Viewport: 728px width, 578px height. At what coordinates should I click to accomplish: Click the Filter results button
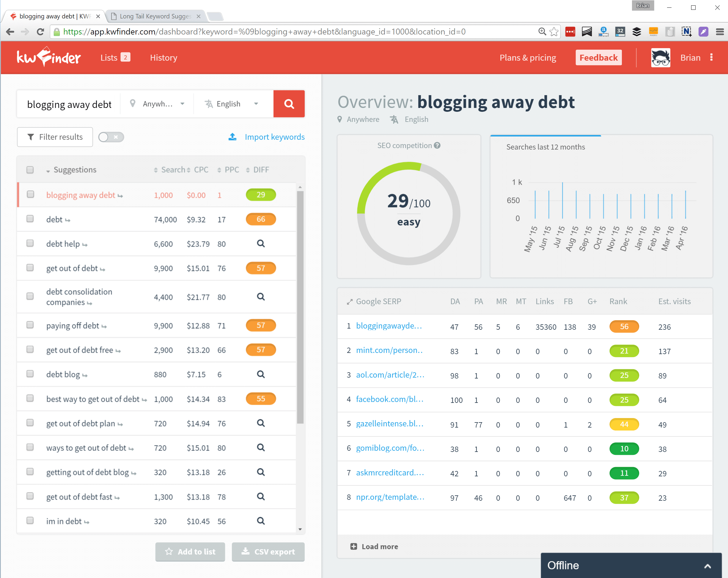pyautogui.click(x=55, y=137)
